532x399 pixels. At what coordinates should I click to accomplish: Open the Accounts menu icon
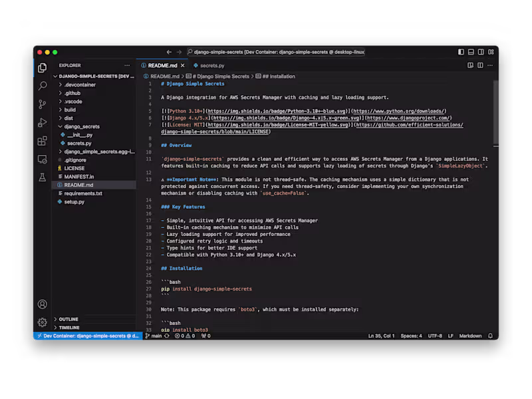click(x=43, y=305)
